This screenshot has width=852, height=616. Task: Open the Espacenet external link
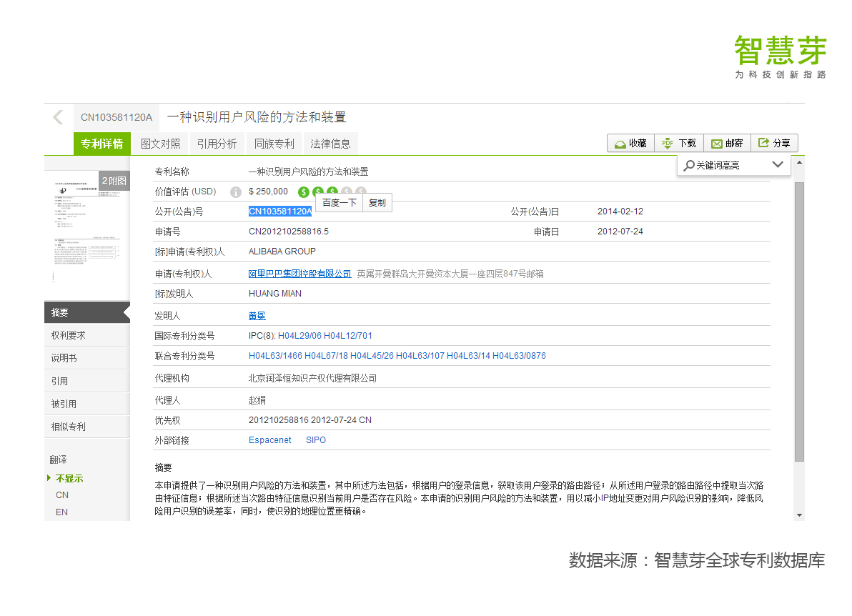[269, 440]
